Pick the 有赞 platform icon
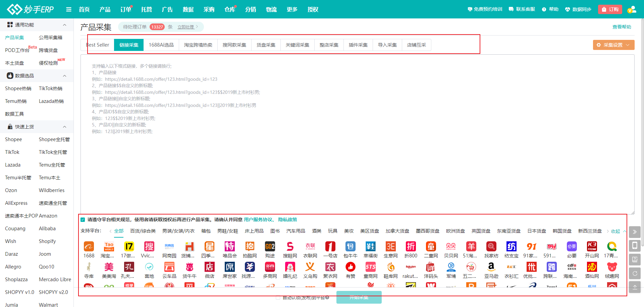This screenshot has height=307, width=644. [x=351, y=267]
